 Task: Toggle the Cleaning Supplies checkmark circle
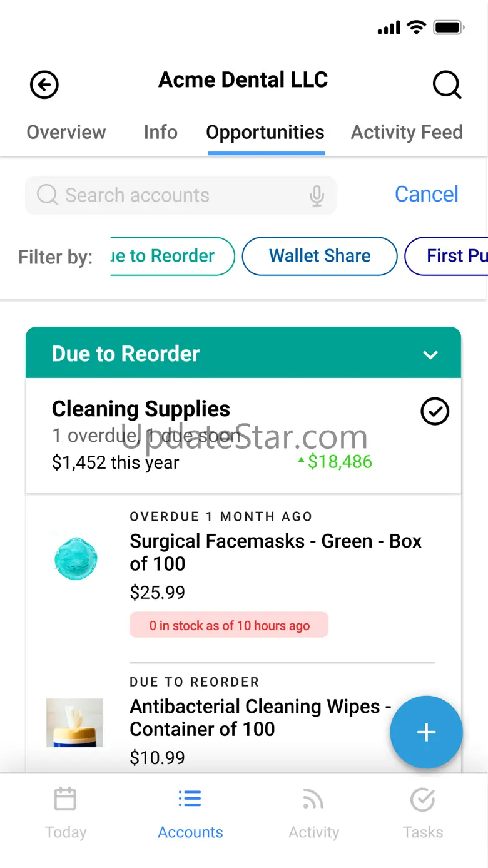point(435,412)
